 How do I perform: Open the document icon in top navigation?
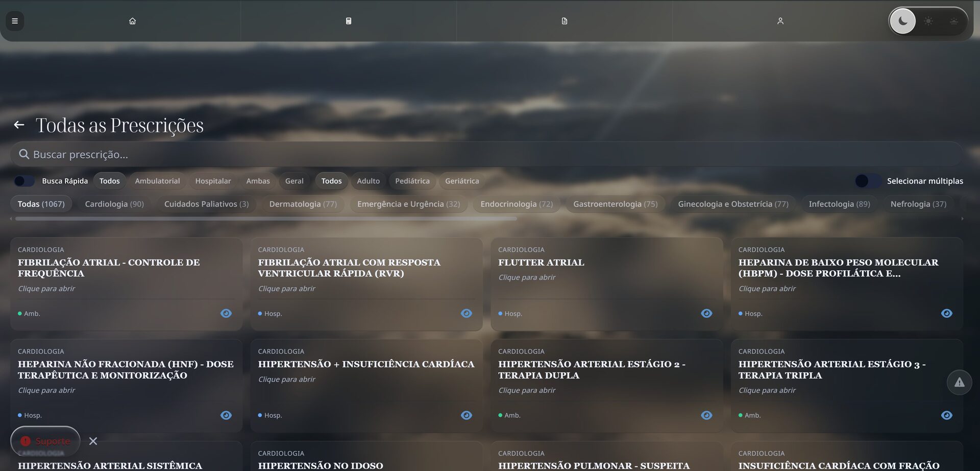point(564,21)
